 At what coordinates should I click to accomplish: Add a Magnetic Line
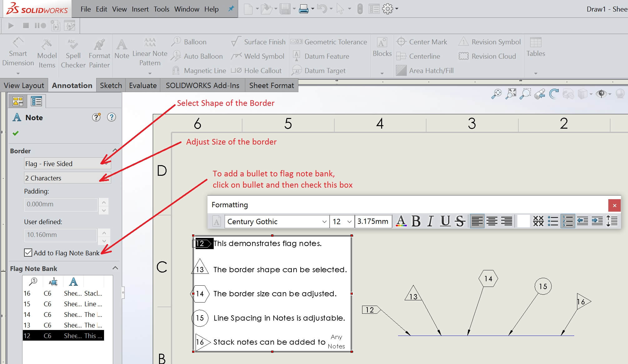(199, 71)
